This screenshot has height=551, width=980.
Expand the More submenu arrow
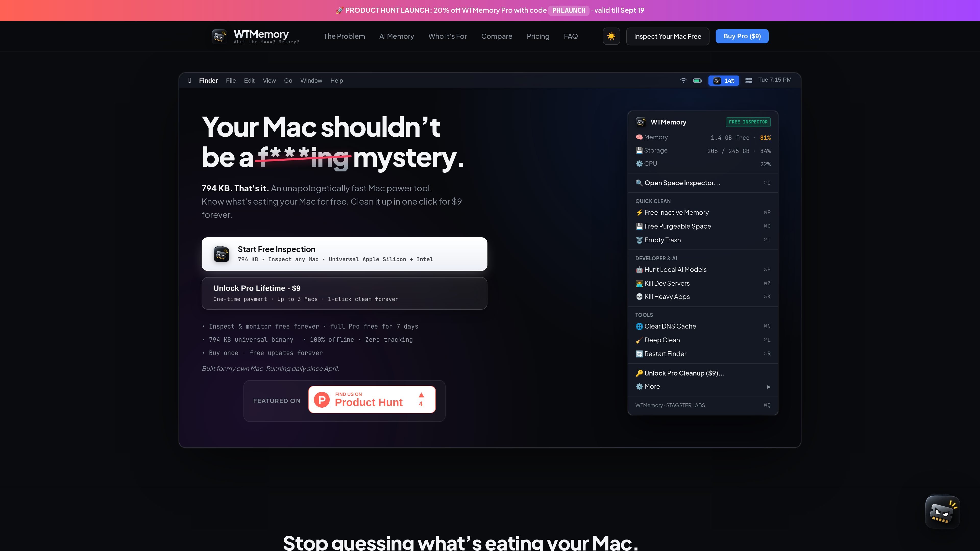(x=768, y=387)
